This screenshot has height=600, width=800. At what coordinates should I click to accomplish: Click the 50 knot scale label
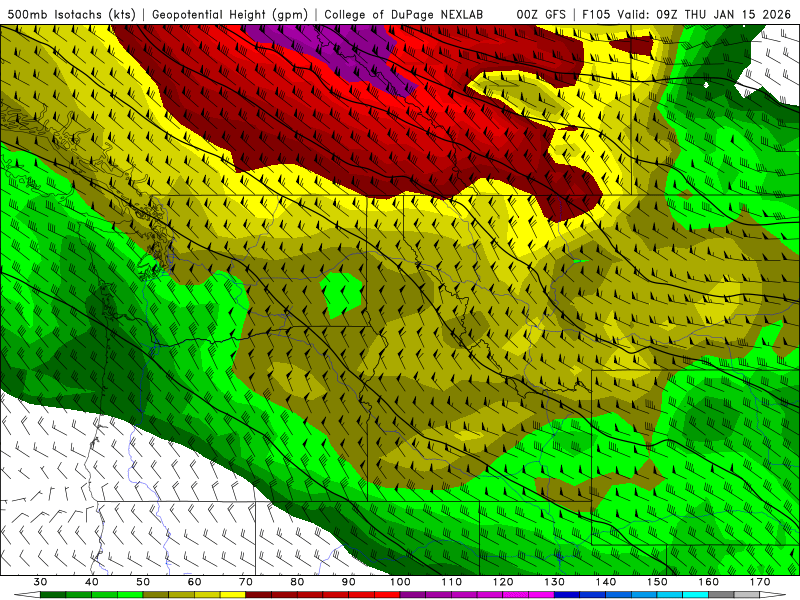143,582
